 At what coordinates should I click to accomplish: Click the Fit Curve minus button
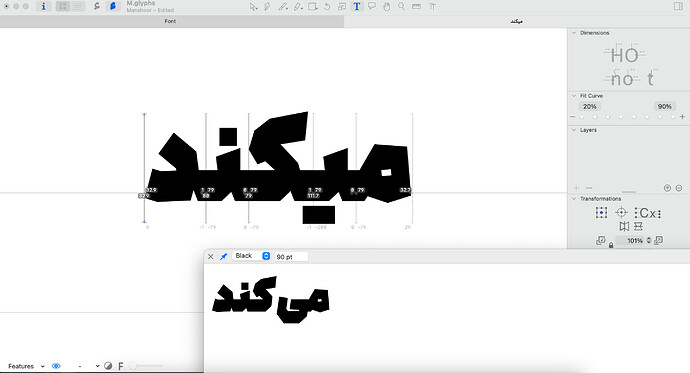click(x=573, y=117)
